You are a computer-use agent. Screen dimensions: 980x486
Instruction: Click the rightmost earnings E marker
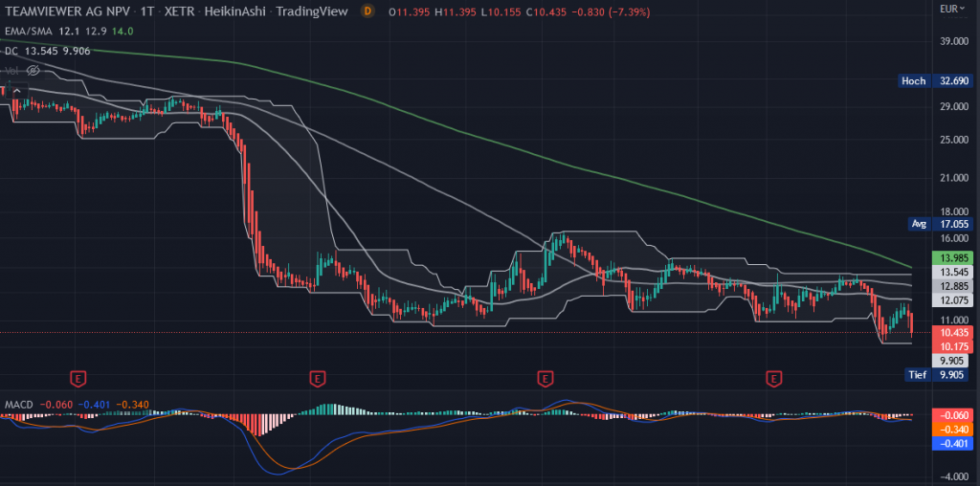tap(774, 377)
